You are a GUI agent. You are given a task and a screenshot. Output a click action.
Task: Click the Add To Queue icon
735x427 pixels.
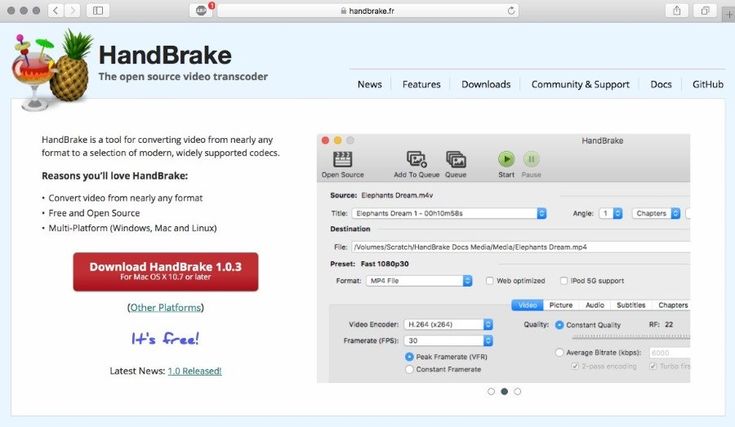click(416, 159)
